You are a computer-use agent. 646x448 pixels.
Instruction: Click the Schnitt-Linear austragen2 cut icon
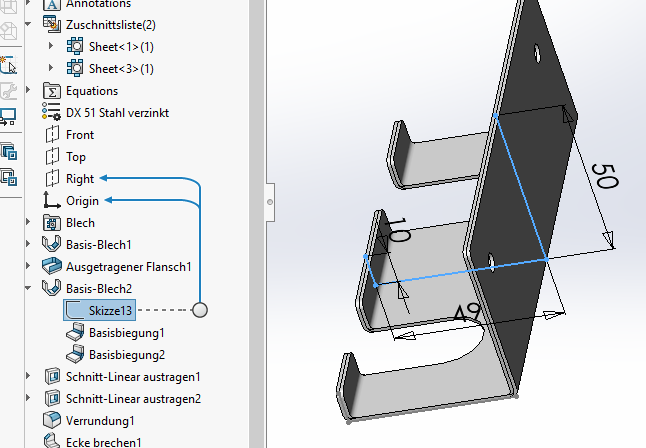52,399
